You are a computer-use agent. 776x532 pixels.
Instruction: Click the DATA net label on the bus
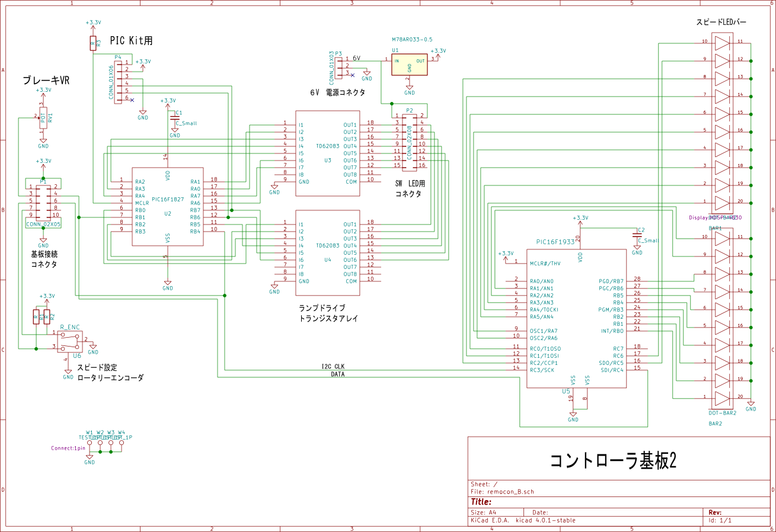(x=338, y=374)
